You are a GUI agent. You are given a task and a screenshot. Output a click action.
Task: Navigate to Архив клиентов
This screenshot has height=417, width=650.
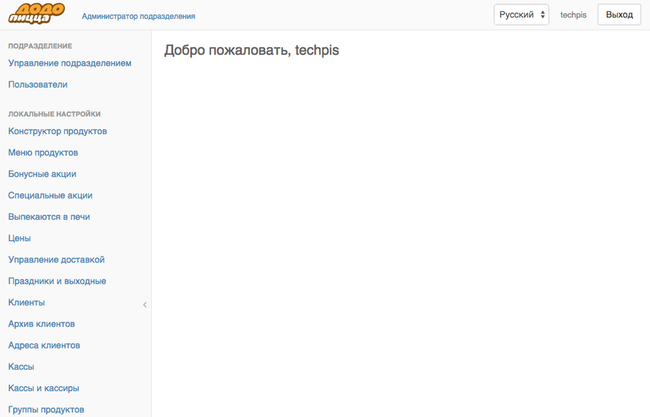pyautogui.click(x=41, y=324)
